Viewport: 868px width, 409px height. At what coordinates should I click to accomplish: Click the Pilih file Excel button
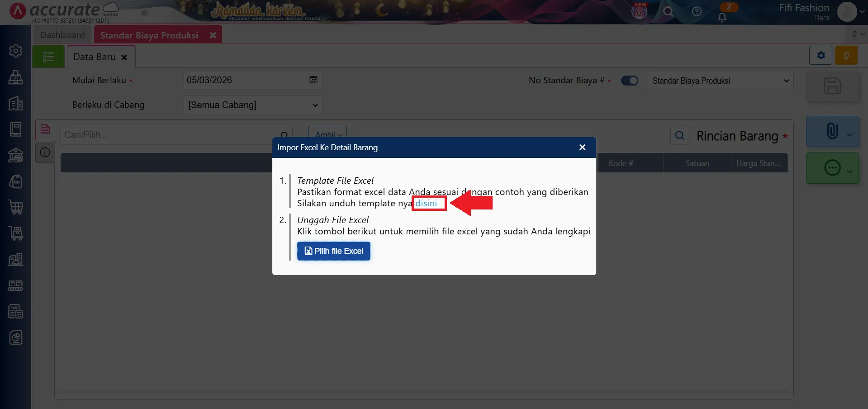(x=333, y=251)
